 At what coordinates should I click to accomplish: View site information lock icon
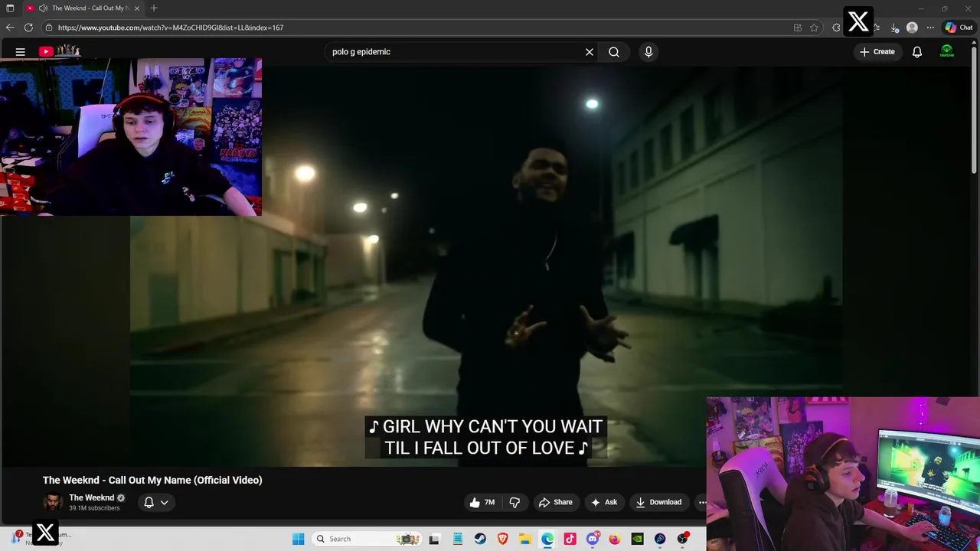click(49, 28)
